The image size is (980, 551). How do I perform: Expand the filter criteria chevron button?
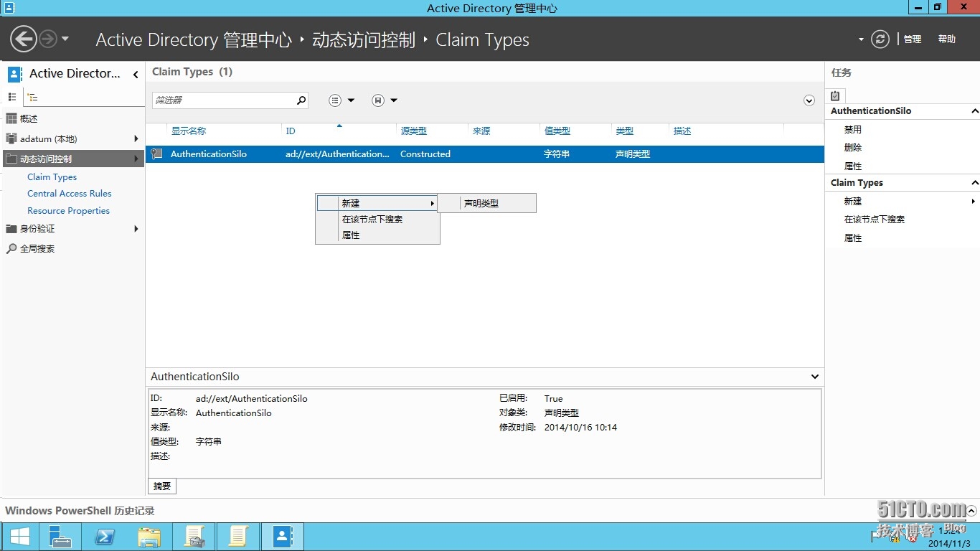pos(809,100)
